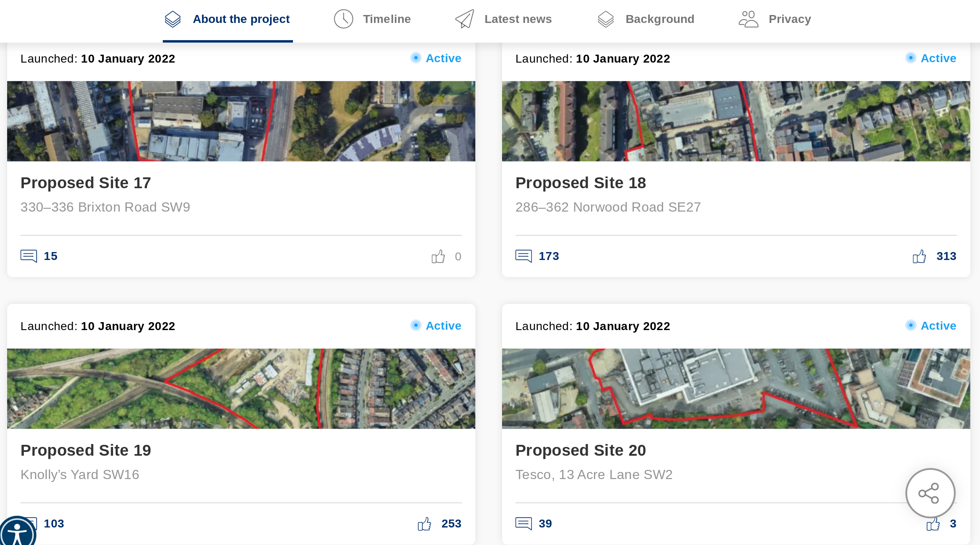Like Proposed Site 19 with thumbs-up
The image size is (980, 545).
(x=424, y=524)
